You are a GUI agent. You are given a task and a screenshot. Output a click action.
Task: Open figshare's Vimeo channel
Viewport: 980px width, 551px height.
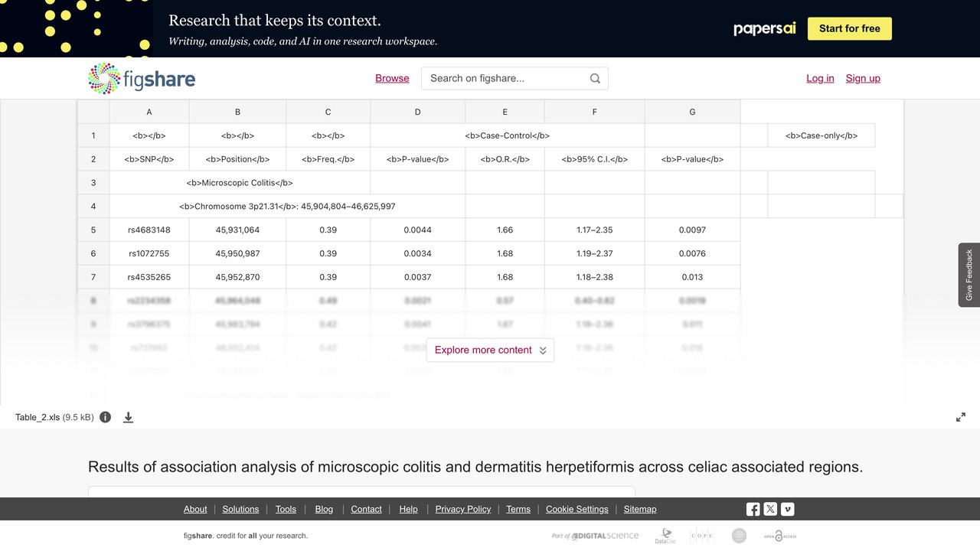[x=787, y=509]
